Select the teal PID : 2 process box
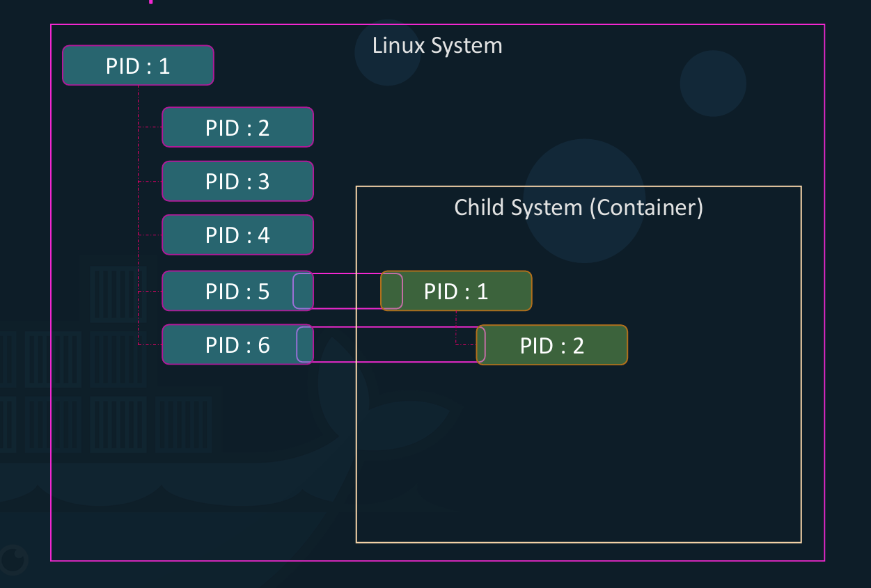This screenshot has width=871, height=588. pyautogui.click(x=237, y=127)
